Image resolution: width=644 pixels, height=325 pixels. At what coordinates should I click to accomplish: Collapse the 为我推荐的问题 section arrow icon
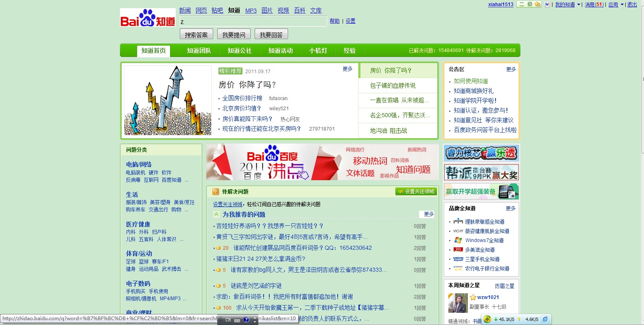(x=216, y=214)
